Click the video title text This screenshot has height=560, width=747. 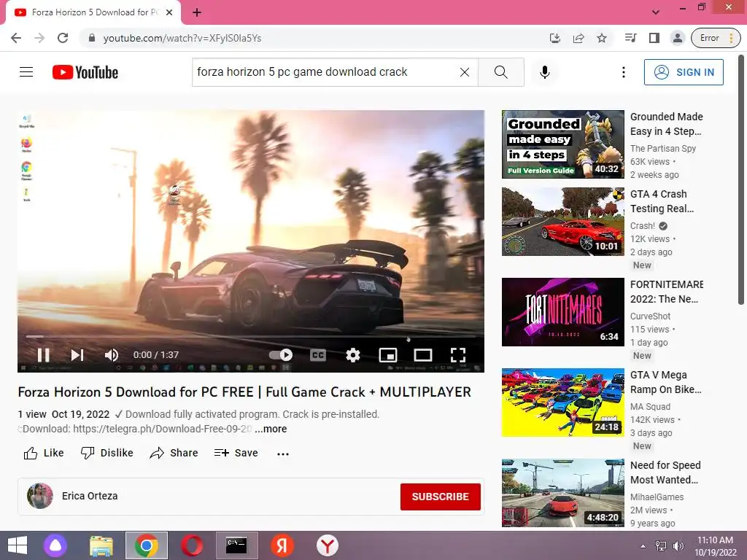244,392
